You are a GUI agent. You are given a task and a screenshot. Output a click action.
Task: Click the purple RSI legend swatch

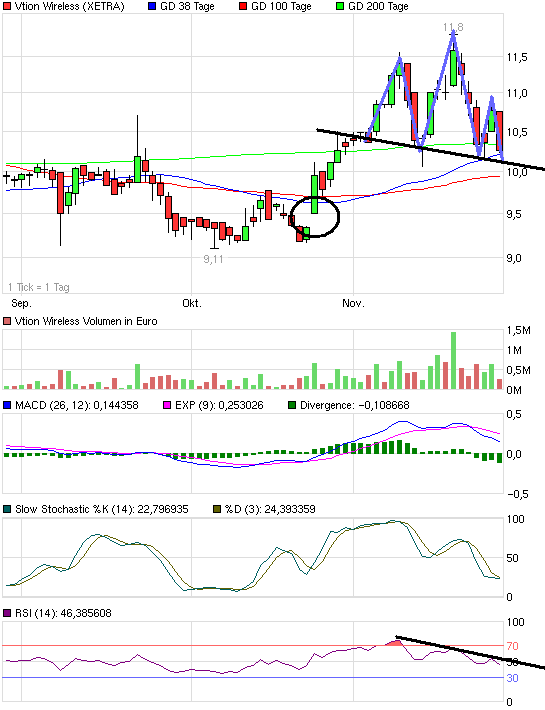7,614
